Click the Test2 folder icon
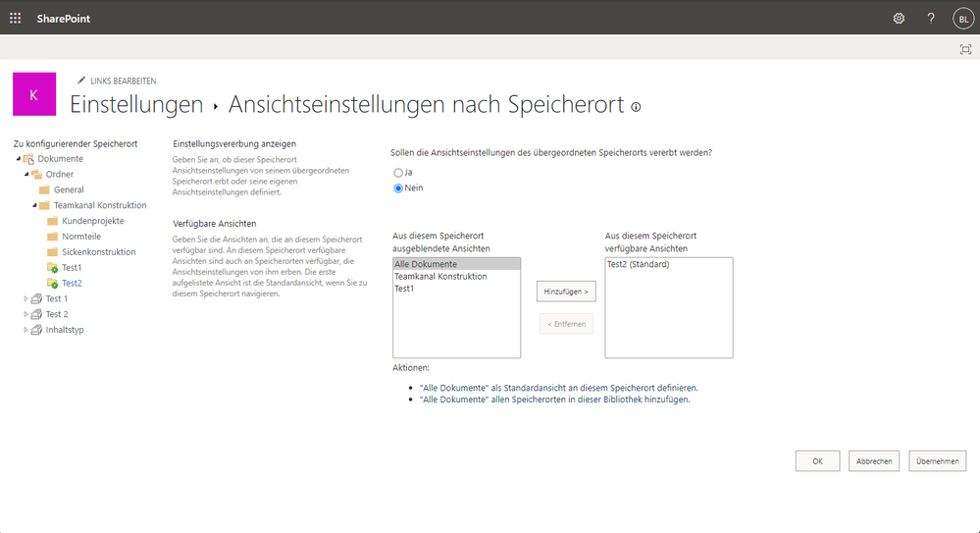 click(53, 284)
